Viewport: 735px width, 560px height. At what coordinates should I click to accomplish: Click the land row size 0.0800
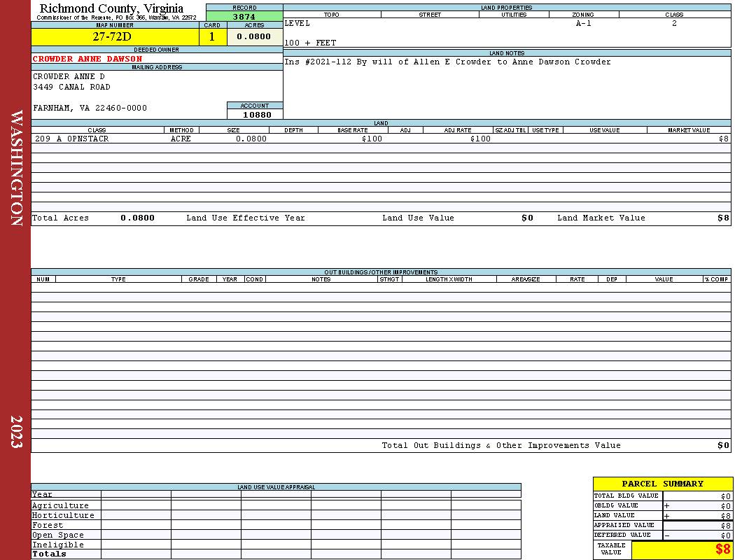251,139
